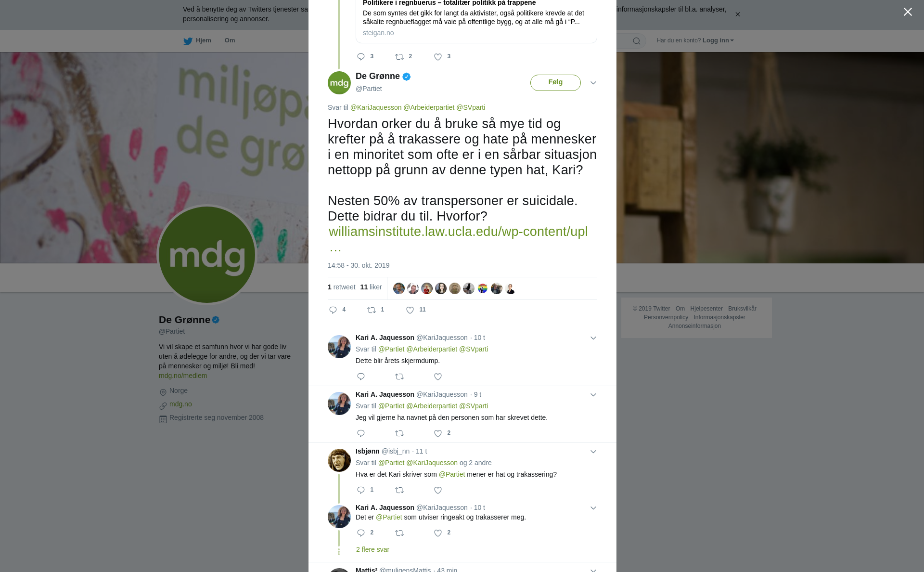This screenshot has height=572, width=924.
Task: Click the rainbow avatar among likers
Action: pyautogui.click(x=483, y=288)
